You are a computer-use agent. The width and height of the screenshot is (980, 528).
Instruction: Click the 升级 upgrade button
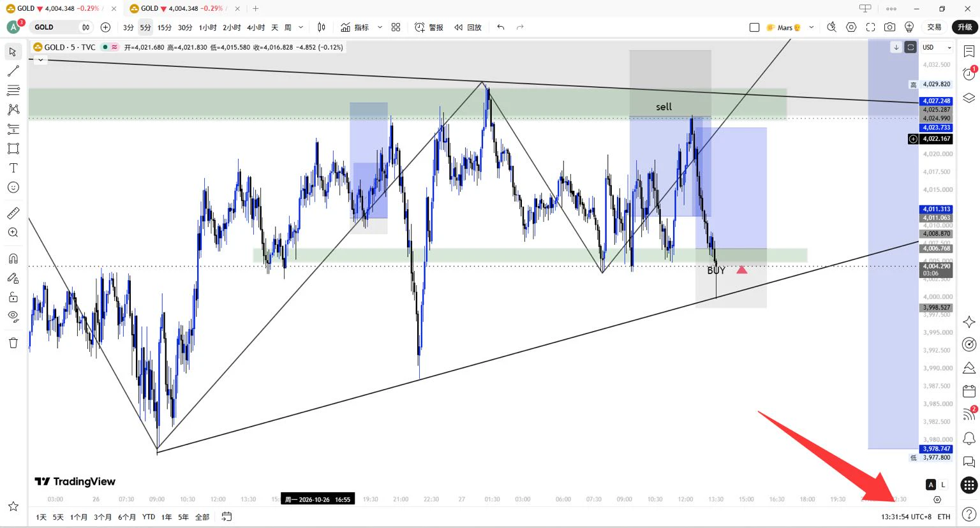click(965, 27)
